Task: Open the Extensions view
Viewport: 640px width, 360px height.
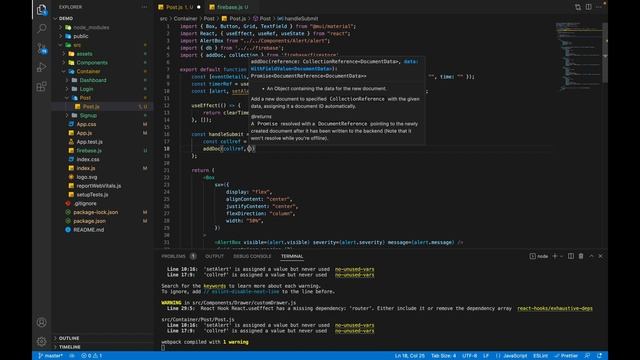Action: [42, 87]
